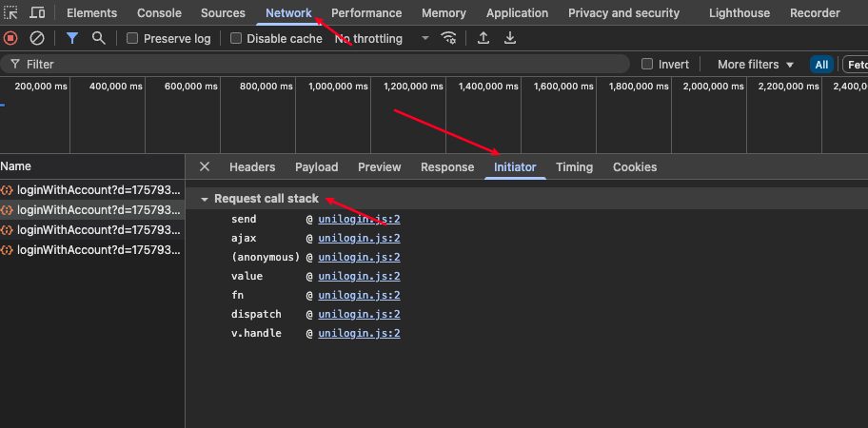Screen dimensions: 868x428
Task: Show the Response tab
Action: pos(447,167)
